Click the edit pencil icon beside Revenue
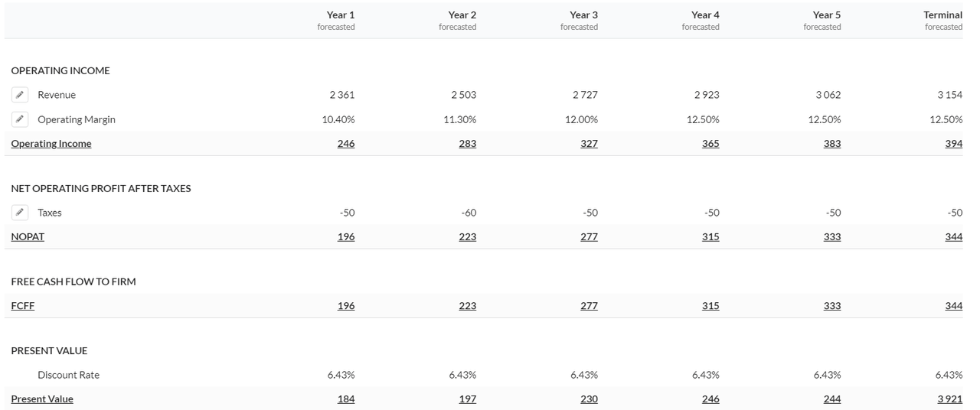This screenshot has height=410, width=980. pyautogui.click(x=20, y=95)
